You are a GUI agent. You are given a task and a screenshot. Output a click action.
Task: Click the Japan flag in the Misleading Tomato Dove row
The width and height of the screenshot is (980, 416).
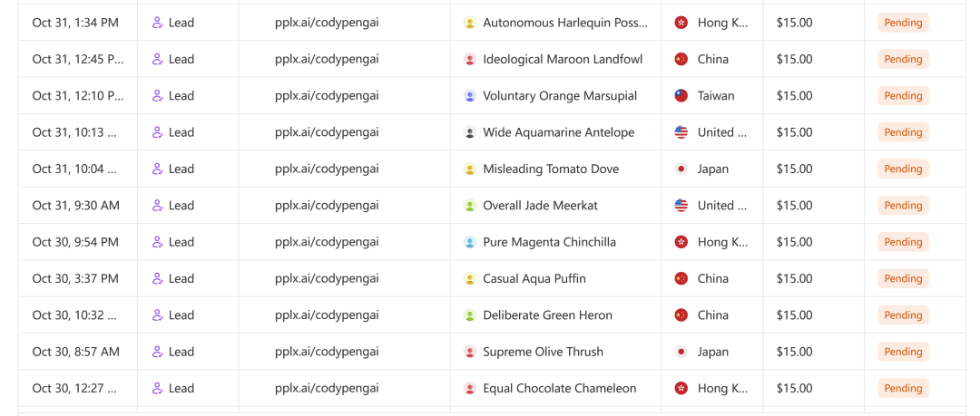pyautogui.click(x=681, y=169)
